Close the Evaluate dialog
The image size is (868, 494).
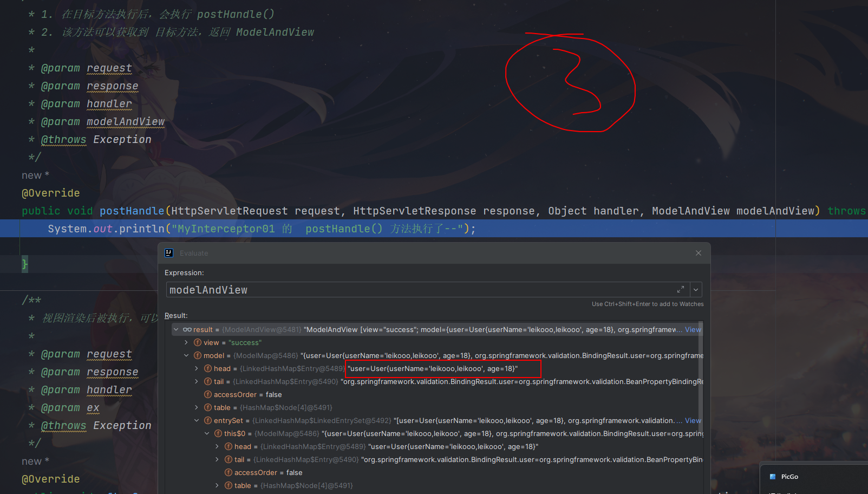pos(699,253)
